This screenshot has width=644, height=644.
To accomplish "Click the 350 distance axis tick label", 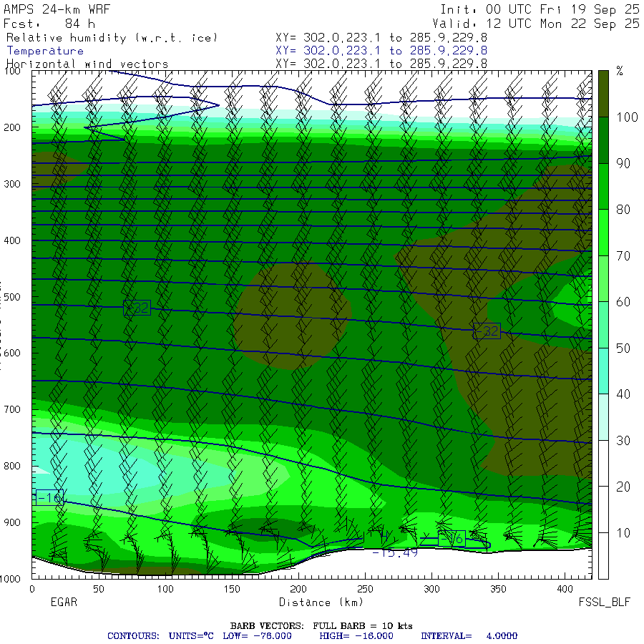I will click(498, 589).
